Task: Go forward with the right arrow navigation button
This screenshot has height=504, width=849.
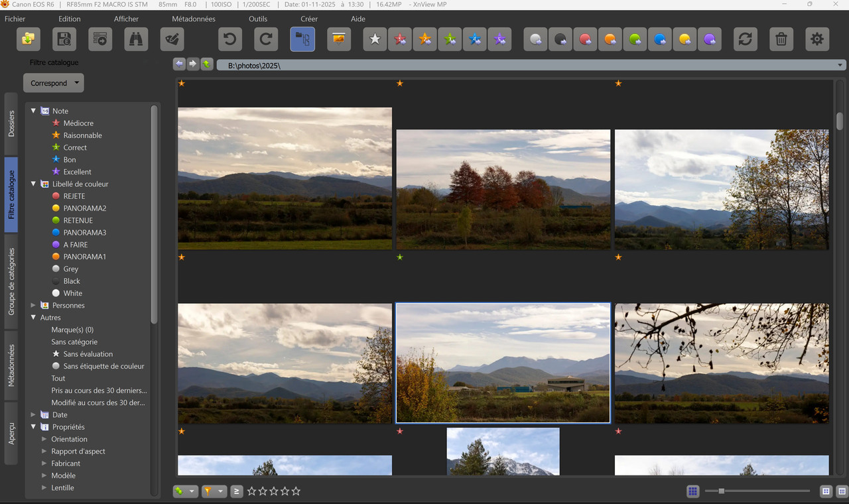Action: pos(193,64)
